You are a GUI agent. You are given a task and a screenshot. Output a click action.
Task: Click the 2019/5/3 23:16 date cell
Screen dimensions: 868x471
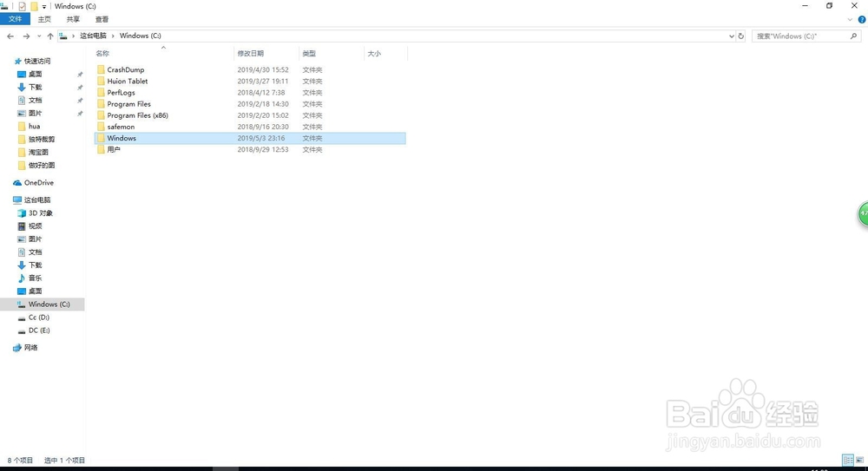(261, 139)
